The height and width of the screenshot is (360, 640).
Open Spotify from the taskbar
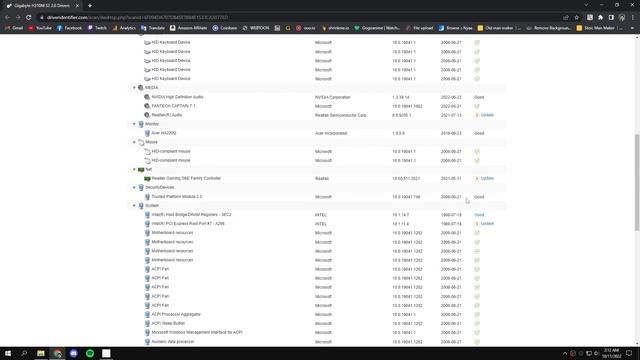(90, 353)
